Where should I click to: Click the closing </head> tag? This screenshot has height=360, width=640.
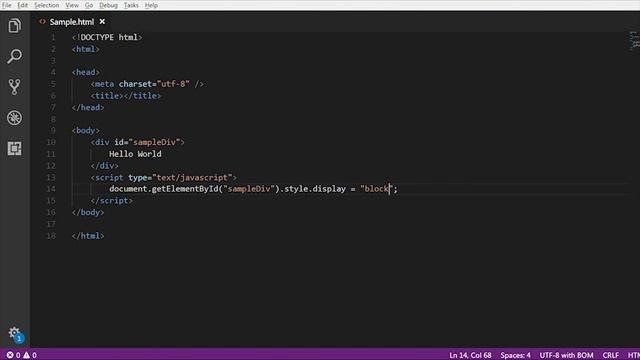tap(88, 107)
